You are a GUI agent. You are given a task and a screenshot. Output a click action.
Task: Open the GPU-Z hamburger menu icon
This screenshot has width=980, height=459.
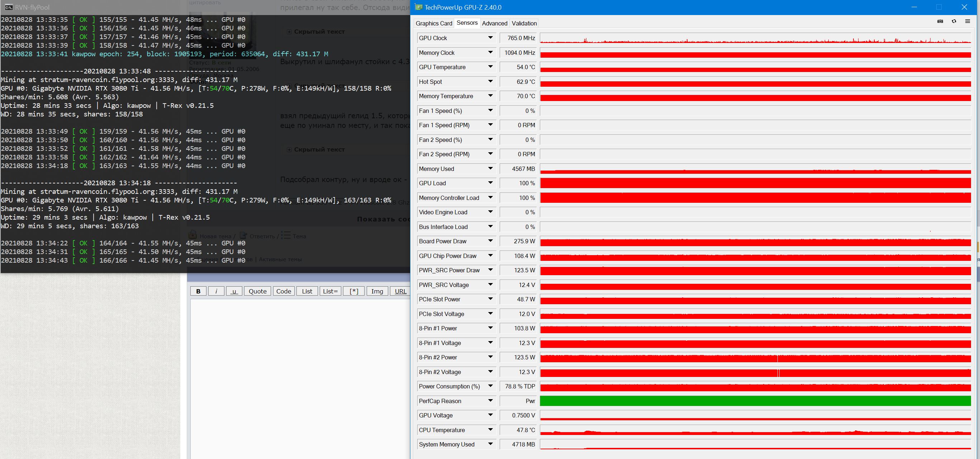[x=967, y=21]
